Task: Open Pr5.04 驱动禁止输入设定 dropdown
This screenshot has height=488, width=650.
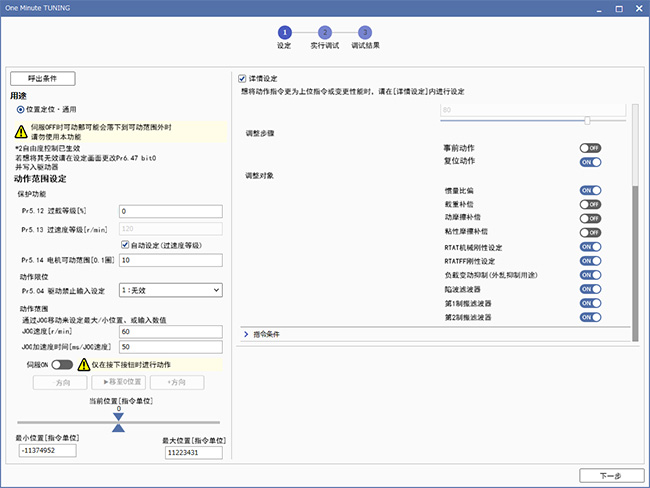Action: point(169,290)
